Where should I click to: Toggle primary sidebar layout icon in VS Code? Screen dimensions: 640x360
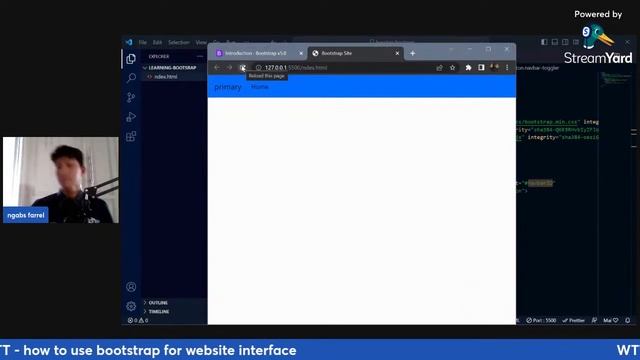click(544, 42)
